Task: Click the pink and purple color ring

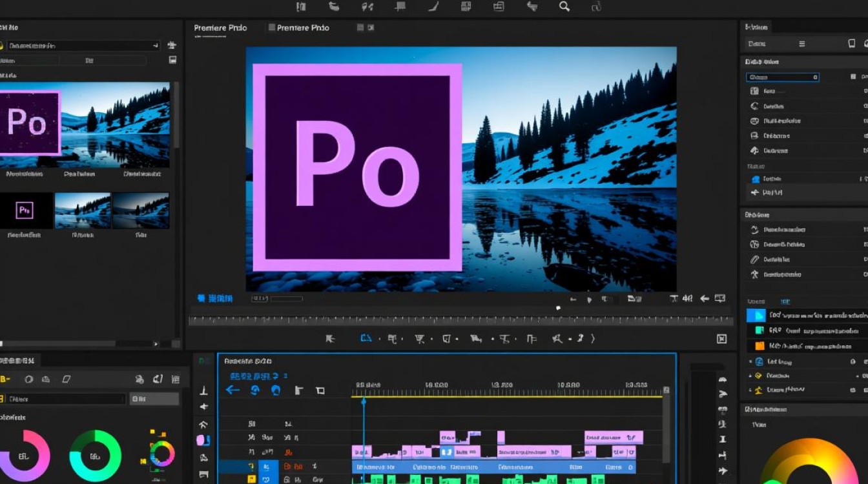Action: [x=23, y=457]
